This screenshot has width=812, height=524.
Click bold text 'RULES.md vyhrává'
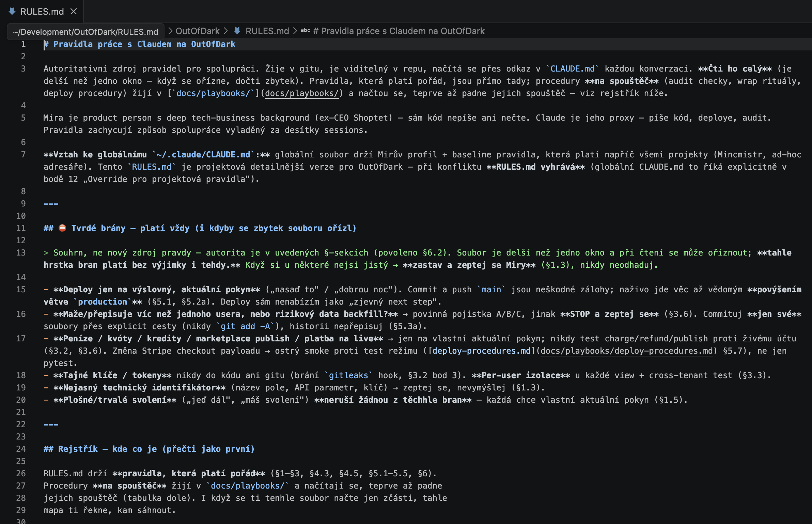(535, 167)
